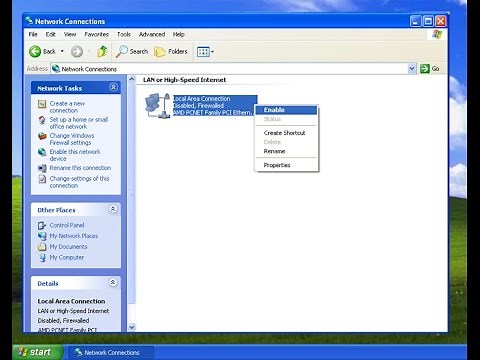Choose Create Shortcut in the context menu

click(286, 133)
